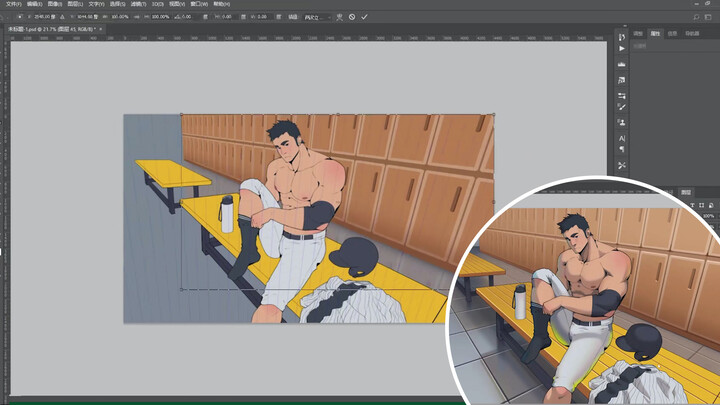The image size is (720, 405).
Task: Commit the transform with the checkmark
Action: (364, 17)
